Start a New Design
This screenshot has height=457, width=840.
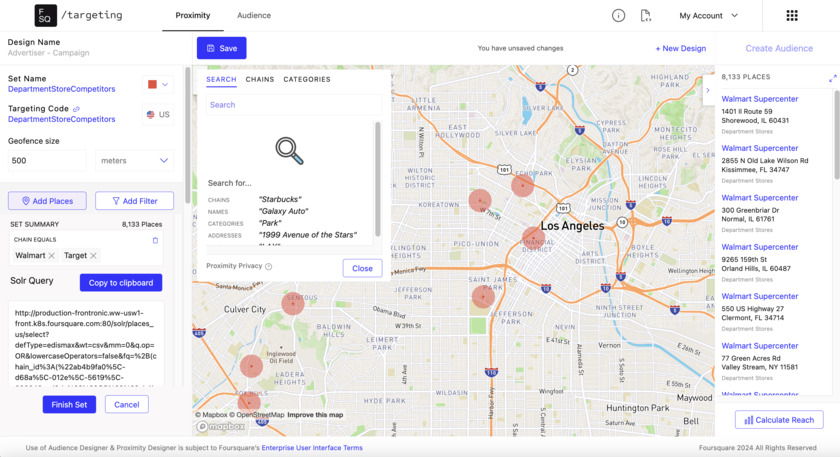pos(681,48)
